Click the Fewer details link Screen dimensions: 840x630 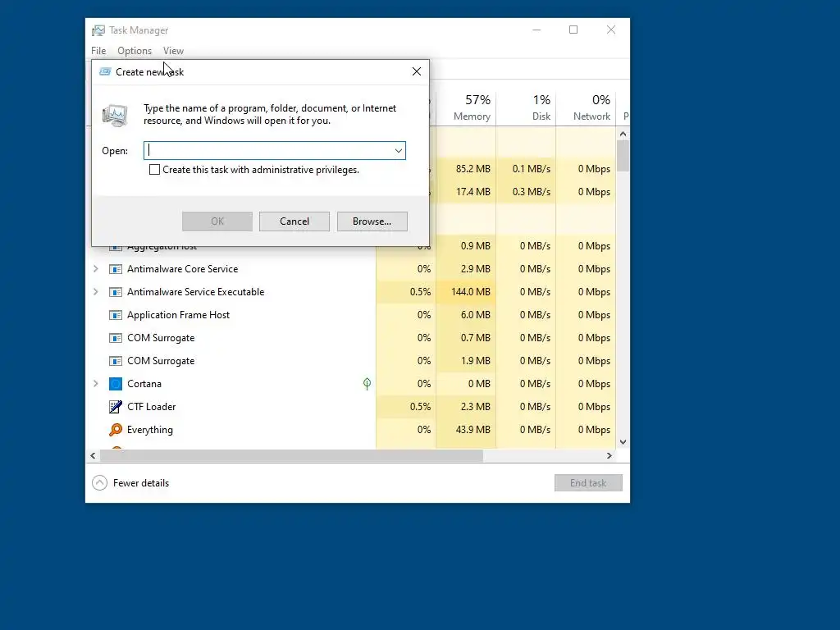coord(141,483)
